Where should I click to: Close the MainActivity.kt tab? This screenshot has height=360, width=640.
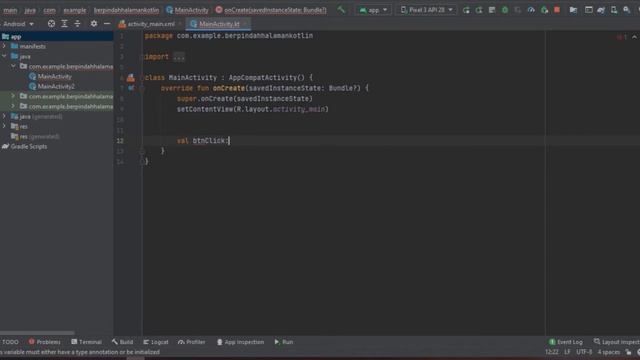click(x=245, y=24)
